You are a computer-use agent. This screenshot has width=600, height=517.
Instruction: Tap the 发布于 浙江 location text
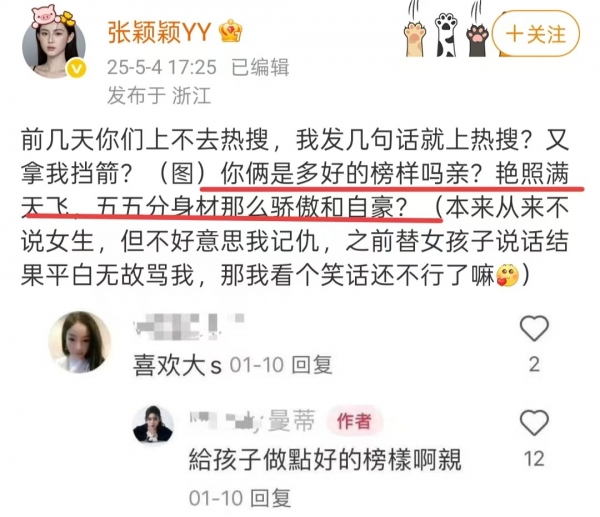tap(159, 95)
